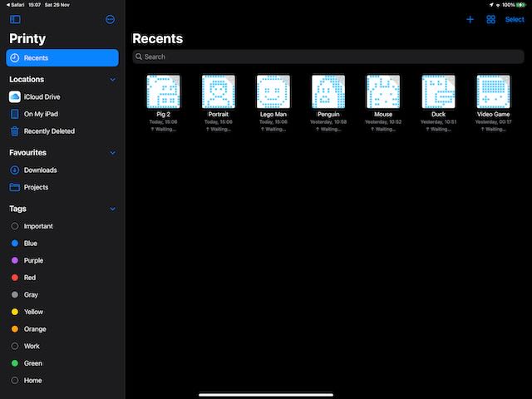The image size is (532, 399).
Task: Tap Select in the top bar
Action: click(515, 20)
